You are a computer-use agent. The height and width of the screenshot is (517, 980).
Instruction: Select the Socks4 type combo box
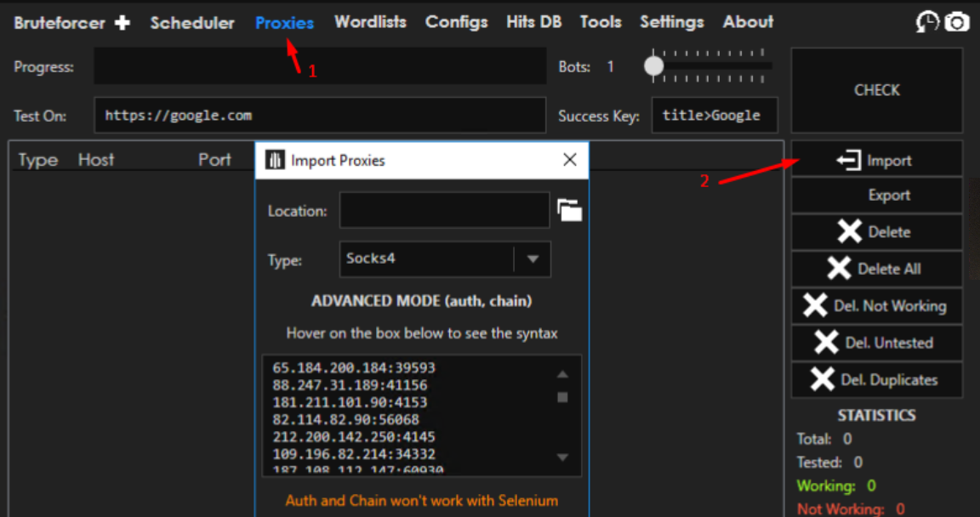click(425, 259)
